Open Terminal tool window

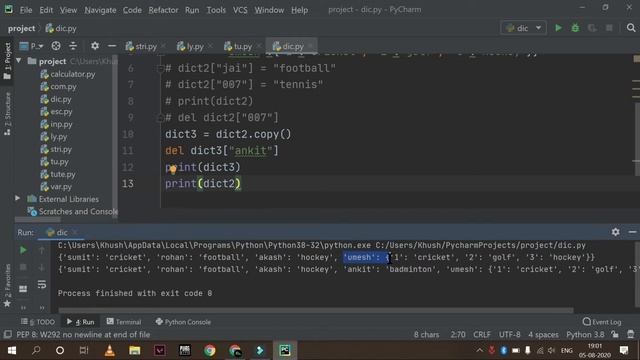pyautogui.click(x=124, y=322)
